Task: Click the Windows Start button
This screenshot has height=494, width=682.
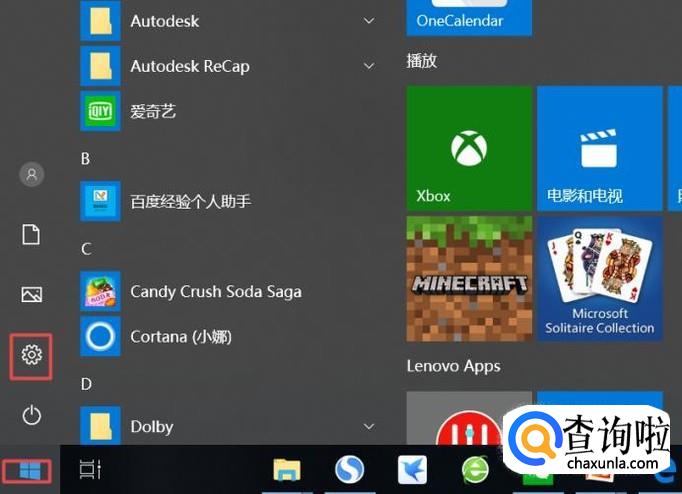Action: click(29, 471)
